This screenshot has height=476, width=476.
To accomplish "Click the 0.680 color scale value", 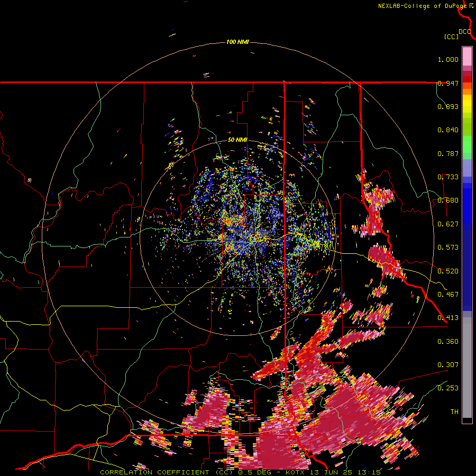I will point(448,200).
